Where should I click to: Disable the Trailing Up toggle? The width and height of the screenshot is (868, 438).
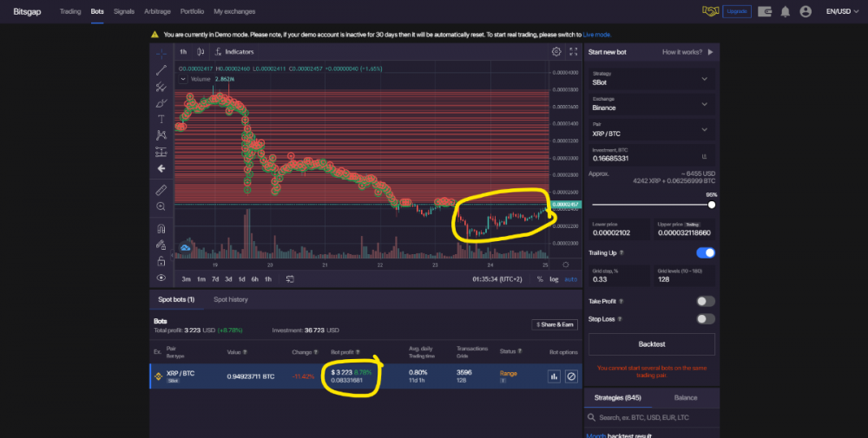(x=706, y=252)
